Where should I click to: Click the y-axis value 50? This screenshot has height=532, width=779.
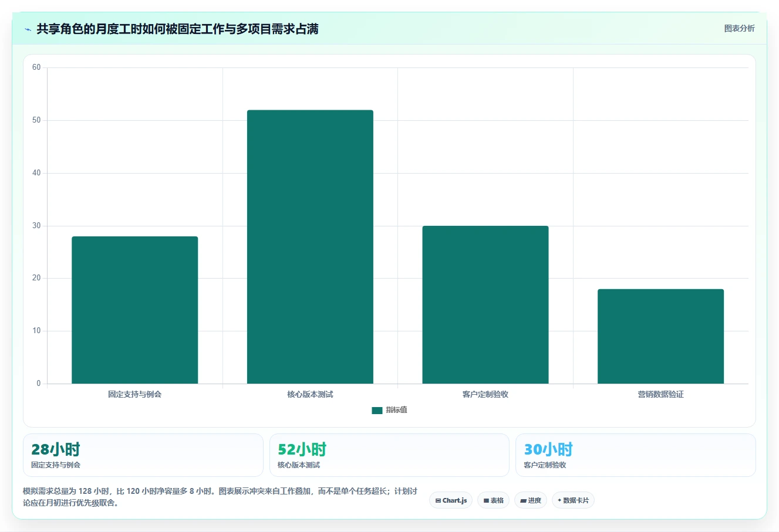pos(36,120)
